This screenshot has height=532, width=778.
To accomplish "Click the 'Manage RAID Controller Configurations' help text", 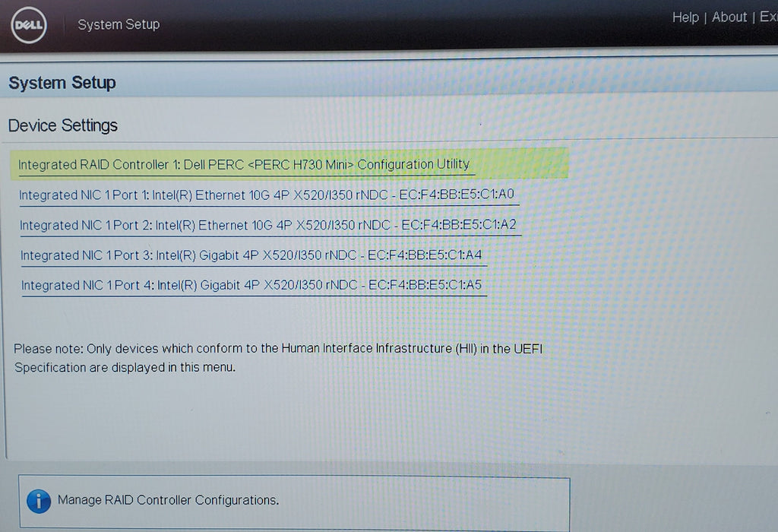I will (168, 500).
